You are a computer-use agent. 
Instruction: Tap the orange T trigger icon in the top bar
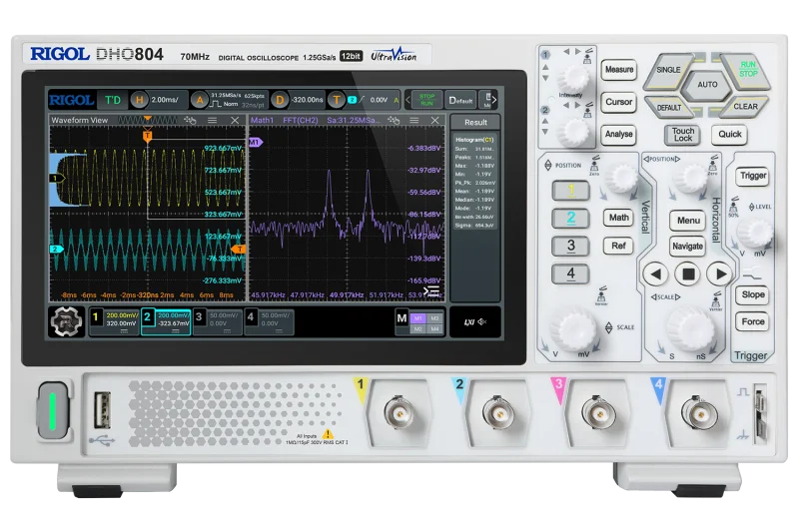click(x=337, y=100)
